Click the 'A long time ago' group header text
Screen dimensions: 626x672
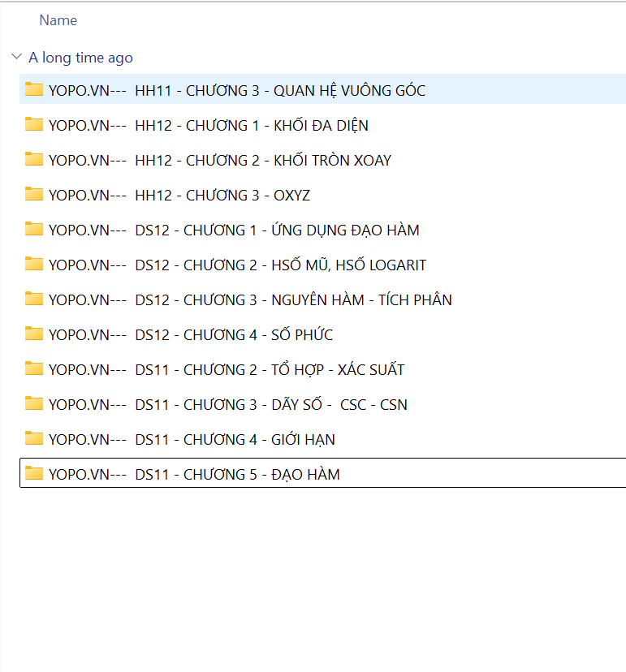[80, 58]
